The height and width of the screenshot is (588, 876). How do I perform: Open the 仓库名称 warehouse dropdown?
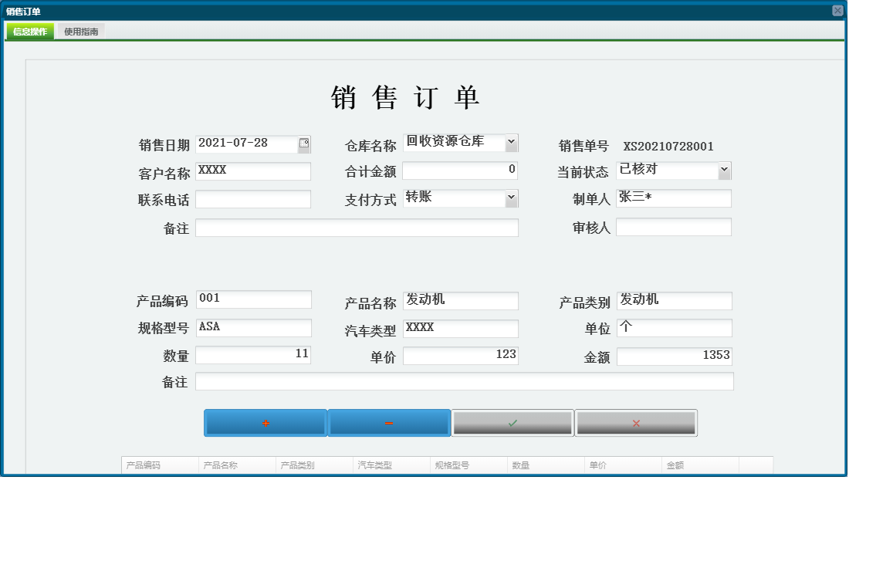point(511,143)
